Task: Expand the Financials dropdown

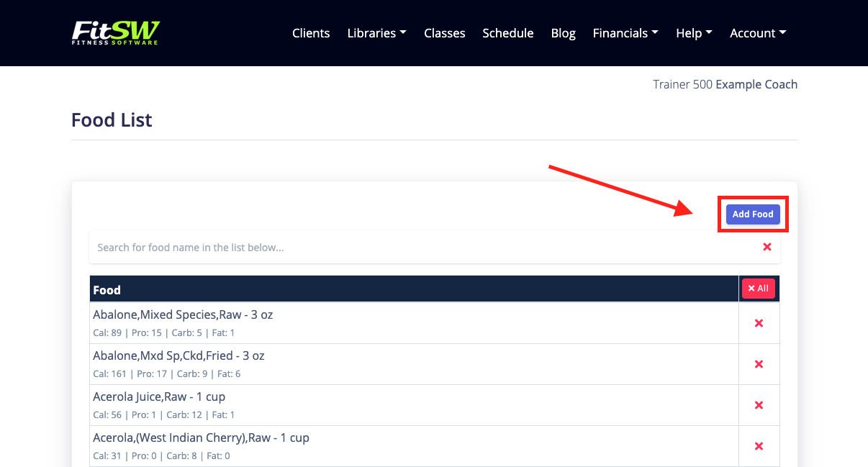Action: point(625,32)
